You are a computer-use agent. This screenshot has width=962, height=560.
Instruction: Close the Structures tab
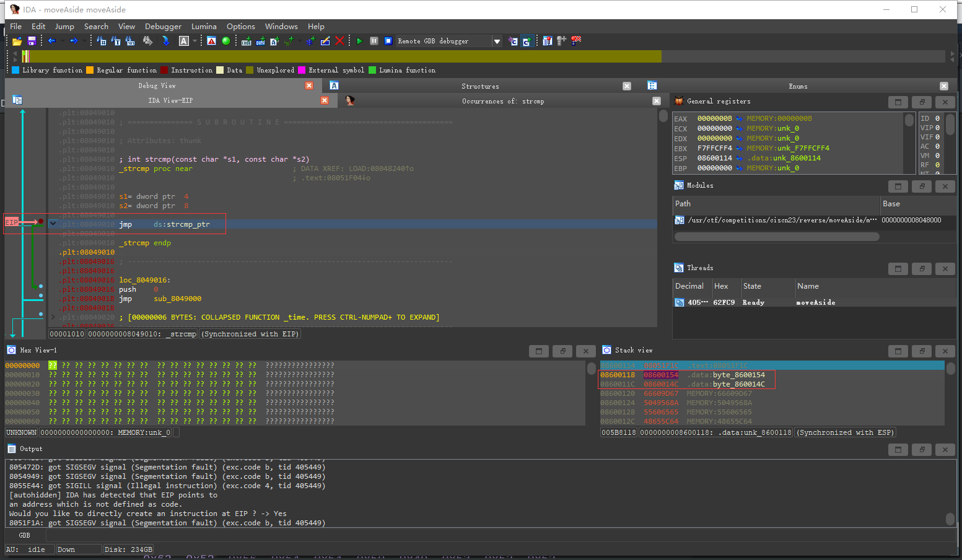coord(627,86)
